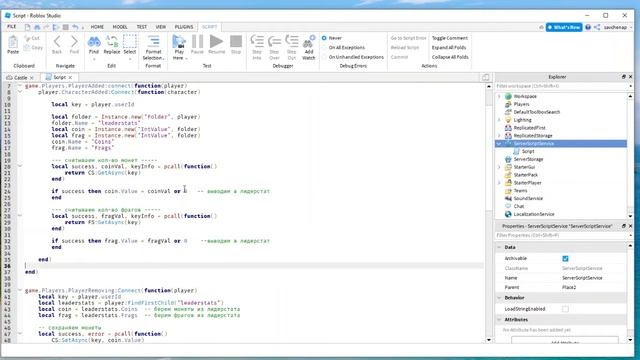
Task: Click the Filter workspace search field
Action: tap(562, 86)
